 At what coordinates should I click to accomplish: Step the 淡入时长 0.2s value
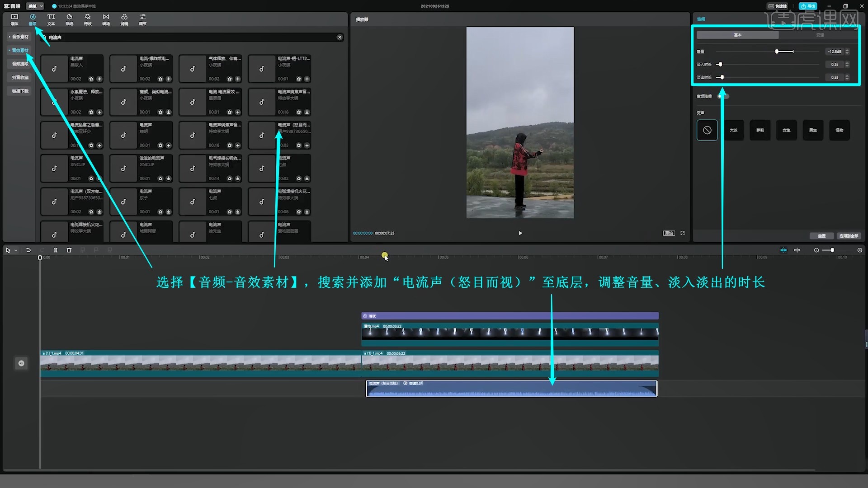pyautogui.click(x=847, y=65)
